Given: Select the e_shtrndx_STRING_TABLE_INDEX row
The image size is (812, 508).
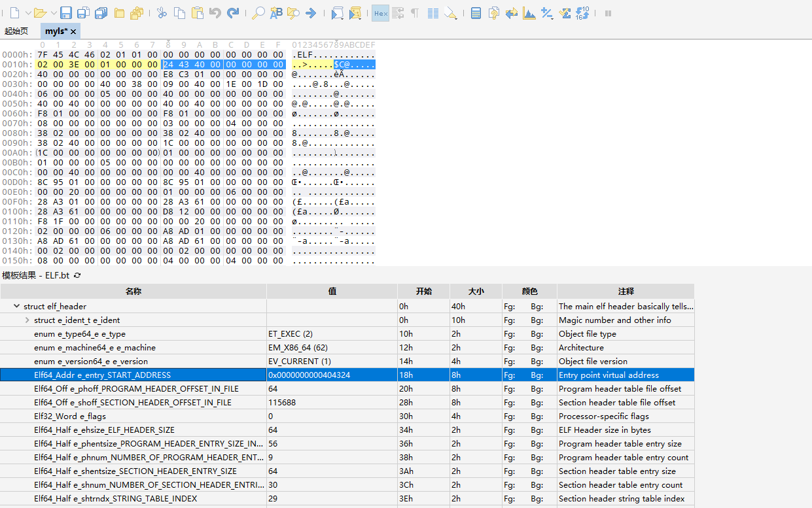Looking at the screenshot, I should (x=347, y=498).
